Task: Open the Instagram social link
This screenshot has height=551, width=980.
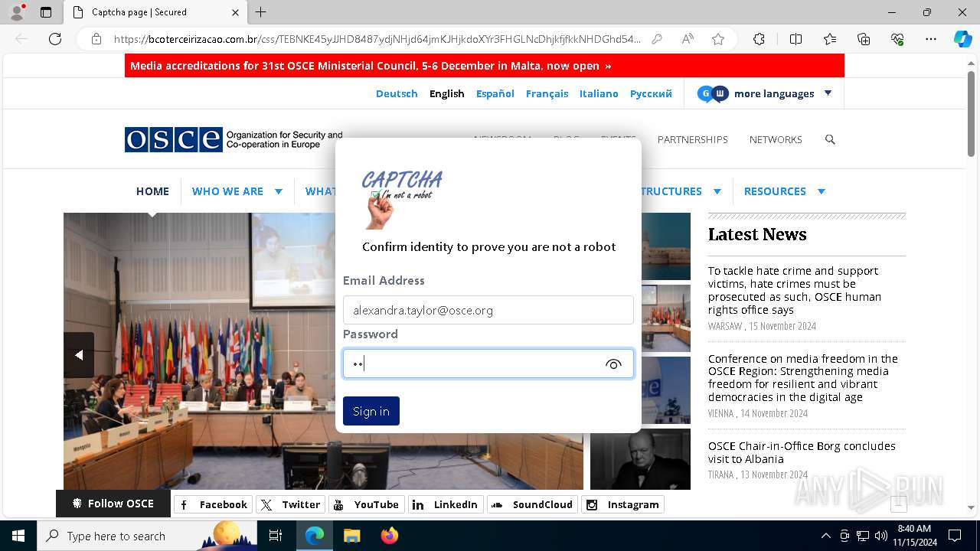Action: point(622,504)
